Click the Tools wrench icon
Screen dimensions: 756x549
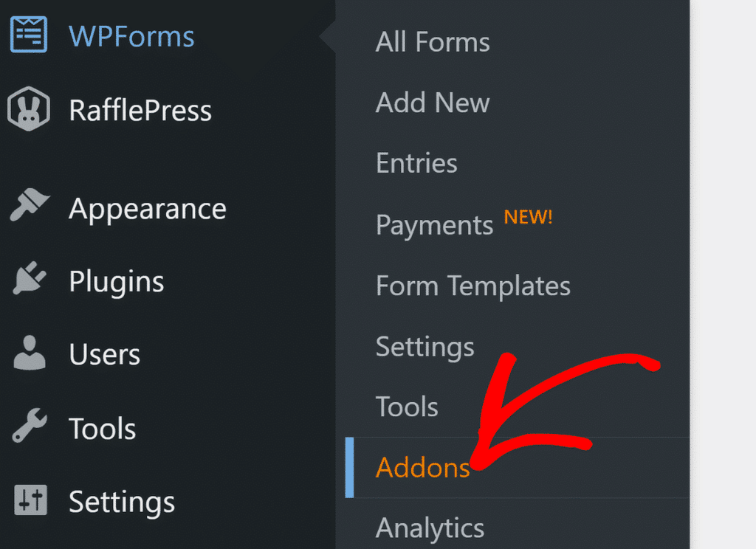click(29, 428)
